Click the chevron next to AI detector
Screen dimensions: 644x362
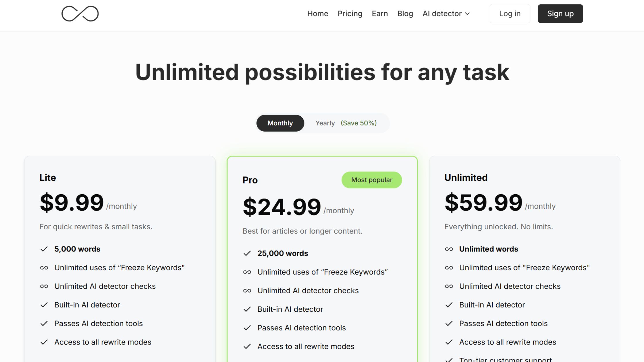pos(467,14)
